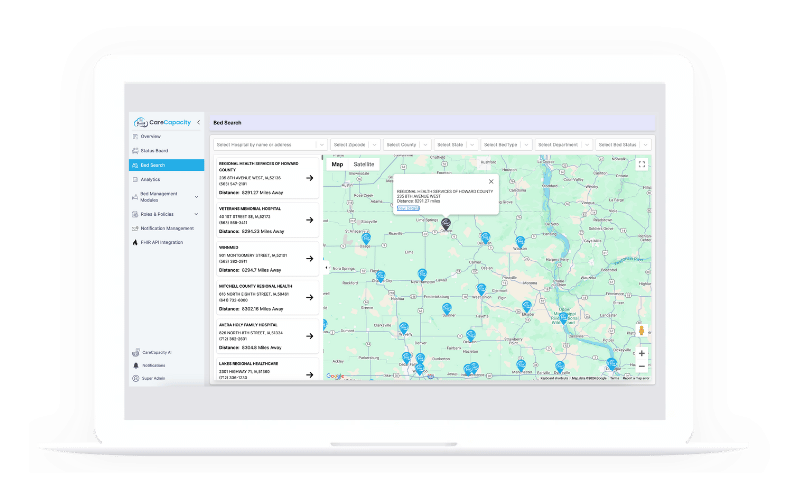Screen dimensions: 800x498
Task: Expand Roles & Policies submenu
Action: [x=197, y=213]
